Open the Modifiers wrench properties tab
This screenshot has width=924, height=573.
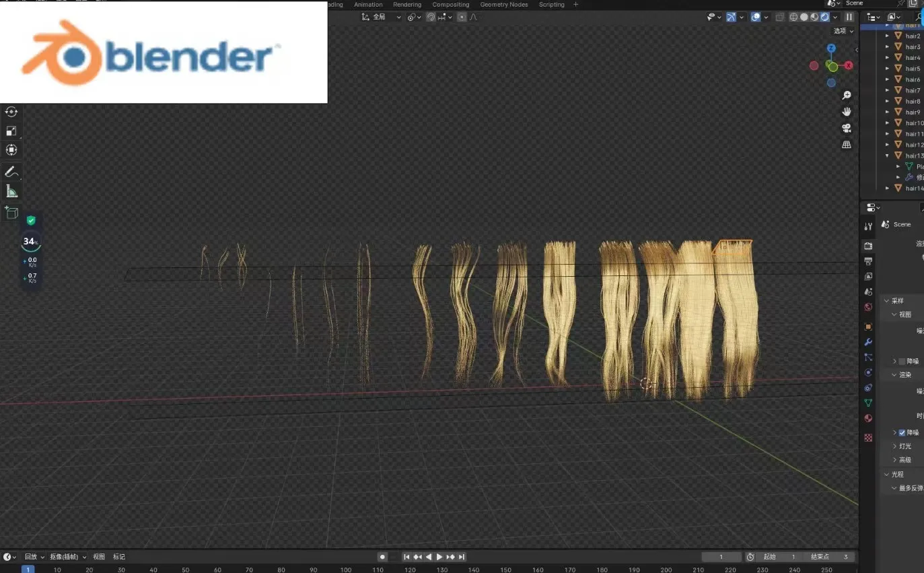click(x=868, y=342)
